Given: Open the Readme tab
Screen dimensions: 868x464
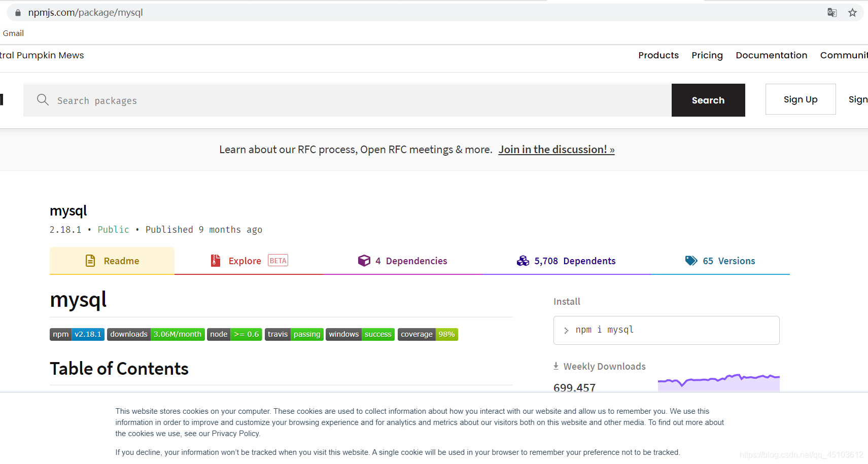Looking at the screenshot, I should [x=112, y=261].
